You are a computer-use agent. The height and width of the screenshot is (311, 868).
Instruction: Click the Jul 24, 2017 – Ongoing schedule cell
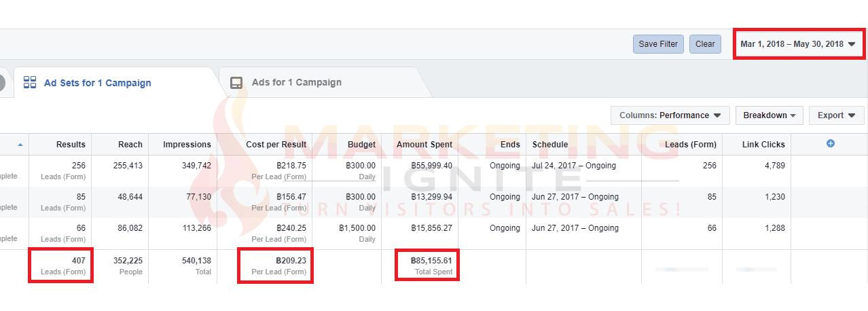tap(574, 166)
